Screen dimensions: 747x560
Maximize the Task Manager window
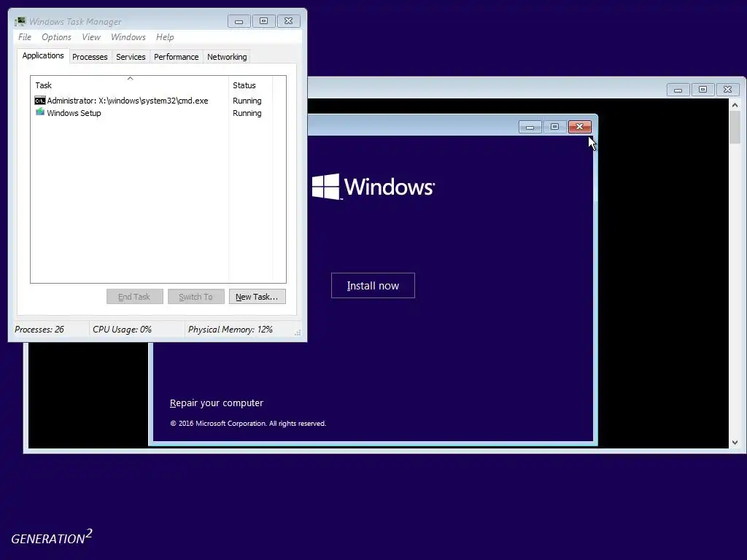coord(263,21)
